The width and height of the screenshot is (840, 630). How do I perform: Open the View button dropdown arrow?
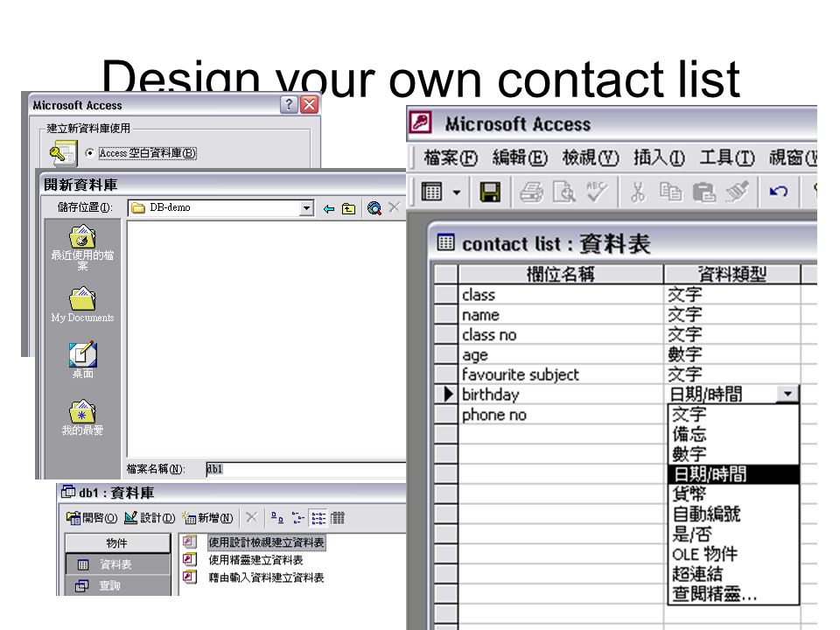(x=457, y=192)
